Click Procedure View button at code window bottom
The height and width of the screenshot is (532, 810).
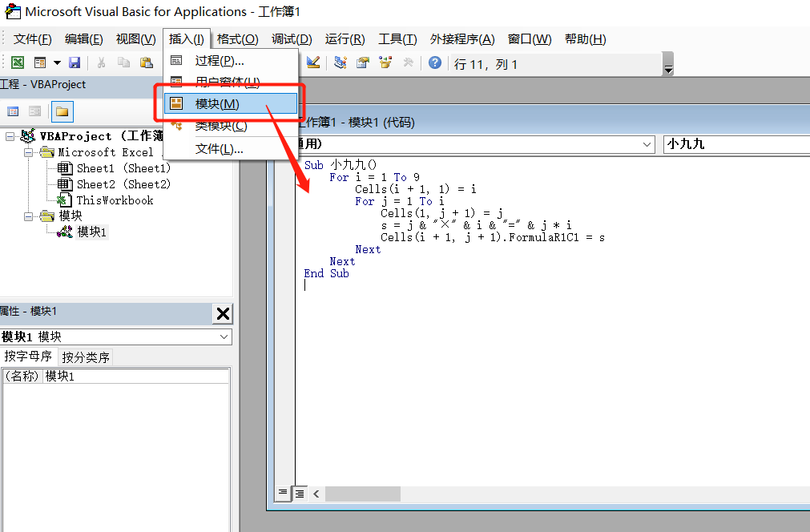click(x=283, y=494)
